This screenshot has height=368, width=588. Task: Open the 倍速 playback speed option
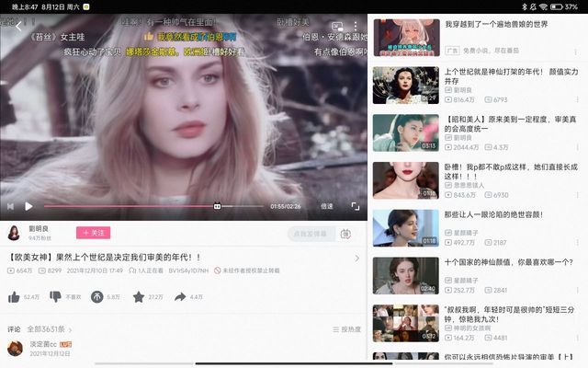327,206
